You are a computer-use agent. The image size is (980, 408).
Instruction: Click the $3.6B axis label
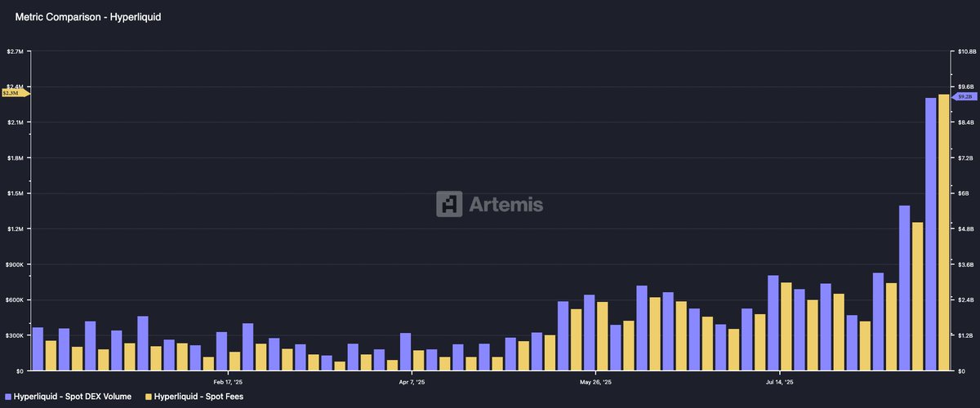coord(965,264)
